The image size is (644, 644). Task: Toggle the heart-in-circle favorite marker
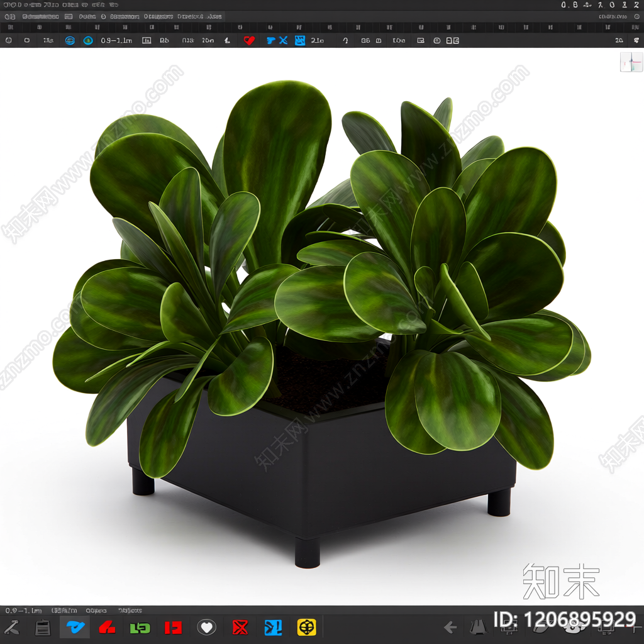(x=206, y=627)
